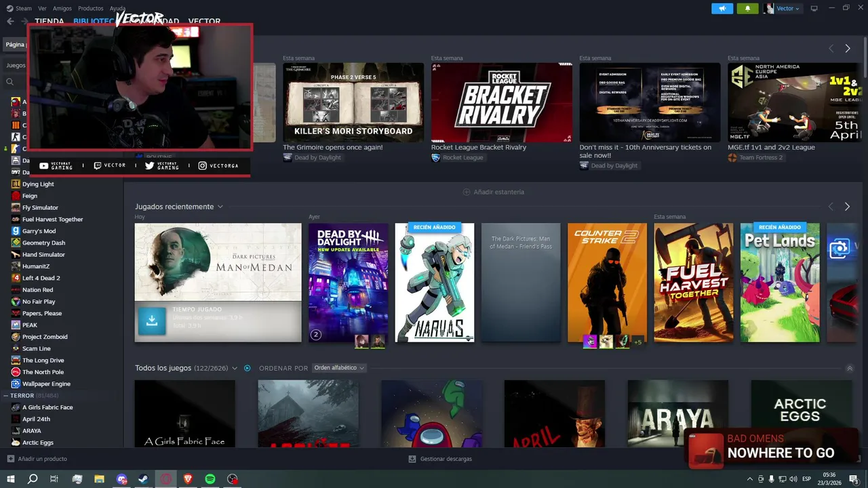Click the Geometry Dash list icon
The image size is (868, 488).
16,243
